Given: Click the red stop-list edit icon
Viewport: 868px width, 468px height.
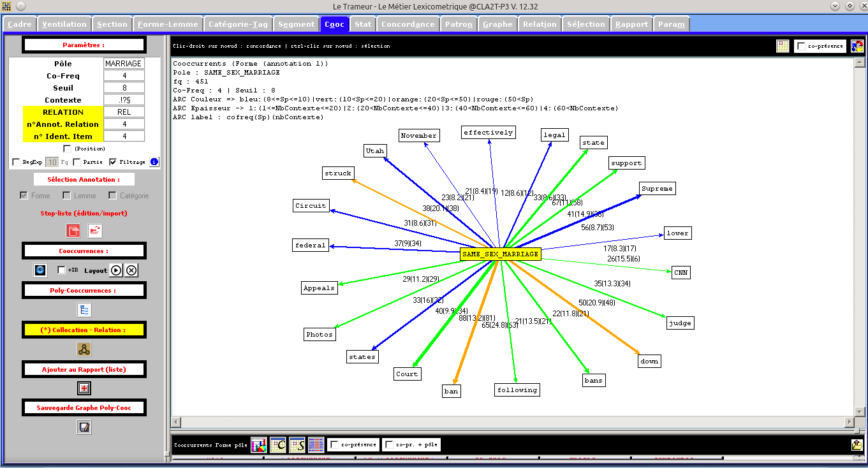Looking at the screenshot, I should tap(73, 231).
